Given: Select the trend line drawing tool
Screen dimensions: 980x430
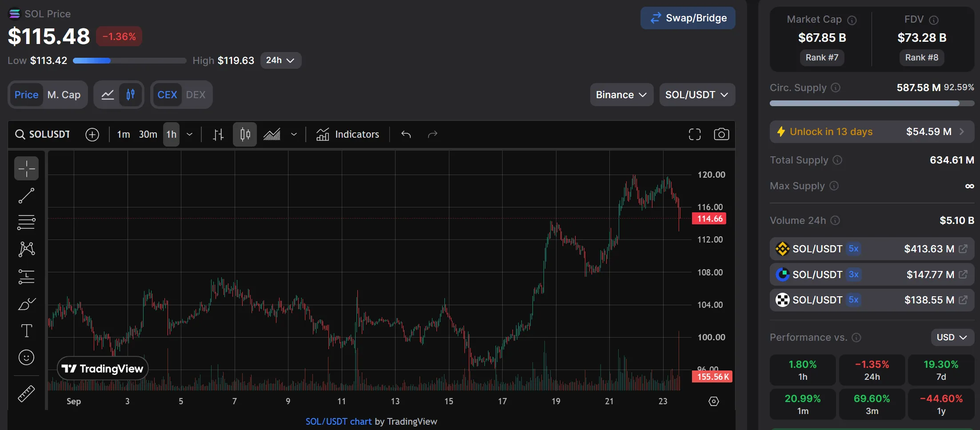Looking at the screenshot, I should coord(26,195).
